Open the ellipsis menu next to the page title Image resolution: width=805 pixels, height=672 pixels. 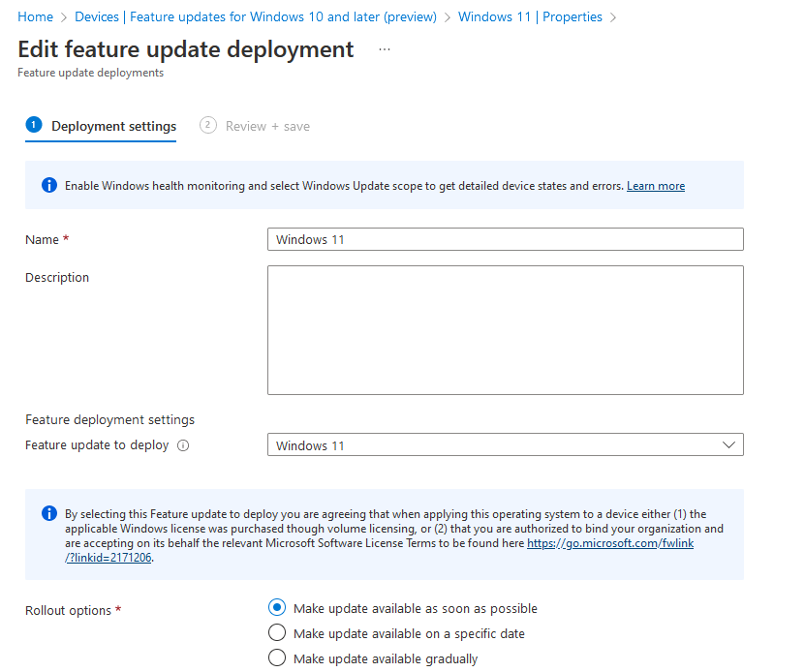[384, 49]
